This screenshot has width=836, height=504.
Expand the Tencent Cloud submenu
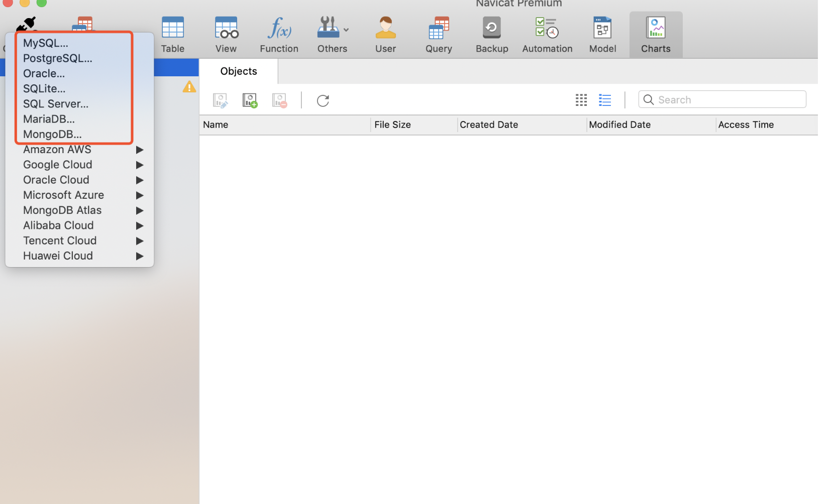tap(79, 240)
